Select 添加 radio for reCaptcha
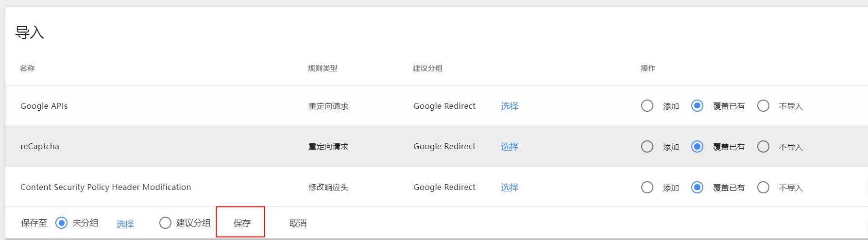This screenshot has width=868, height=240. point(647,147)
